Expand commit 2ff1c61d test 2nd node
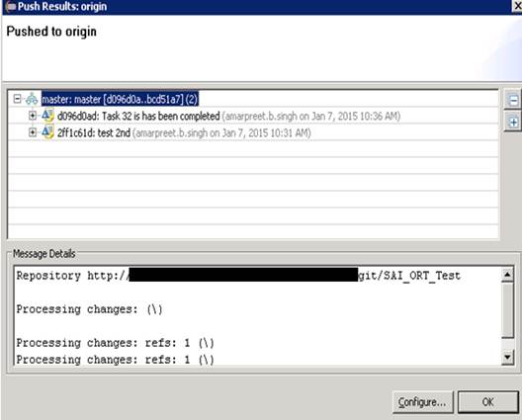The image size is (522, 420). point(33,132)
